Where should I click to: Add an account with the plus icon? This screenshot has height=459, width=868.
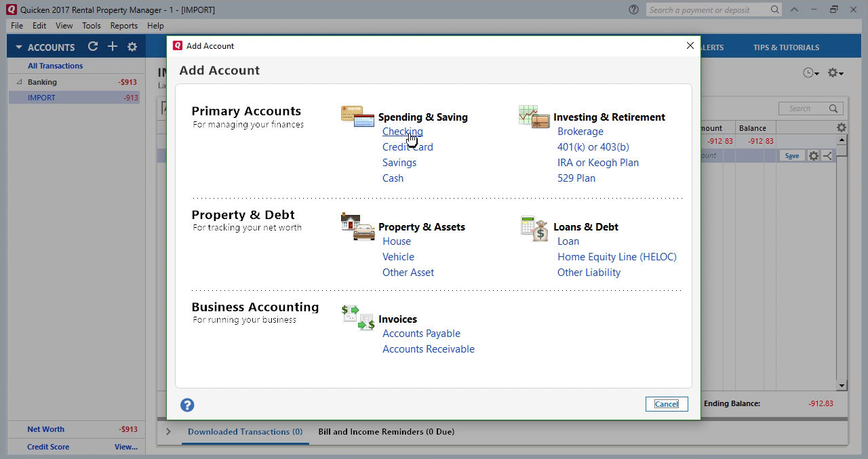pos(113,47)
